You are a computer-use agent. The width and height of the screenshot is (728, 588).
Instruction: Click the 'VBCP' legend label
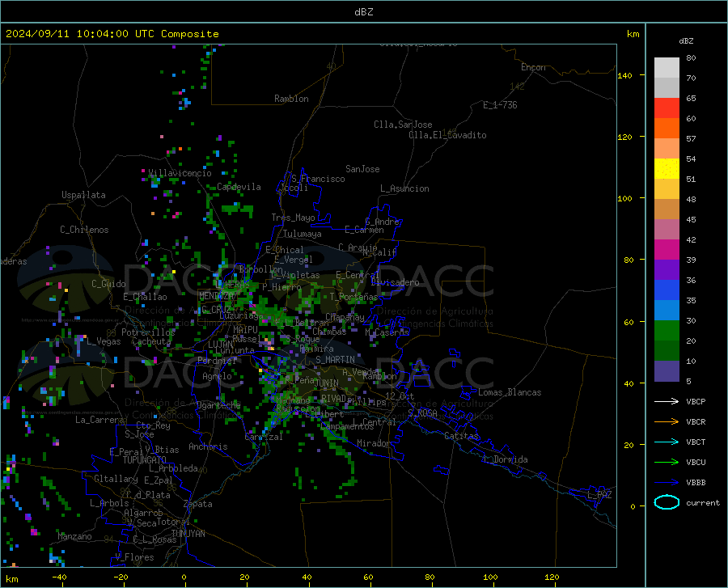click(696, 401)
